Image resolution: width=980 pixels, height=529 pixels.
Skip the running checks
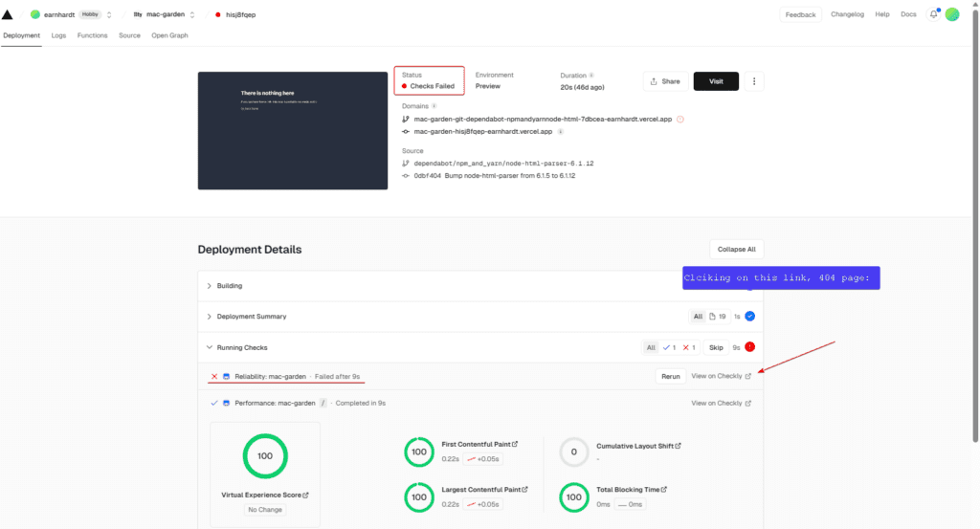tap(716, 348)
